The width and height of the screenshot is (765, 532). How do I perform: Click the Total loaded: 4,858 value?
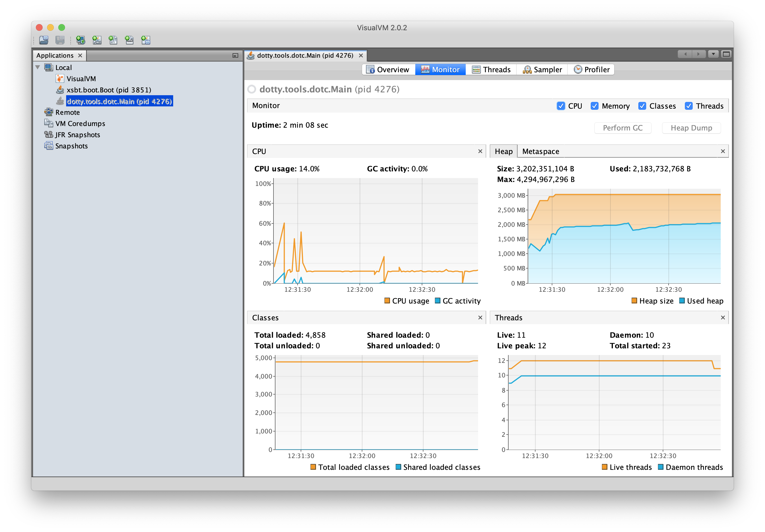point(290,335)
